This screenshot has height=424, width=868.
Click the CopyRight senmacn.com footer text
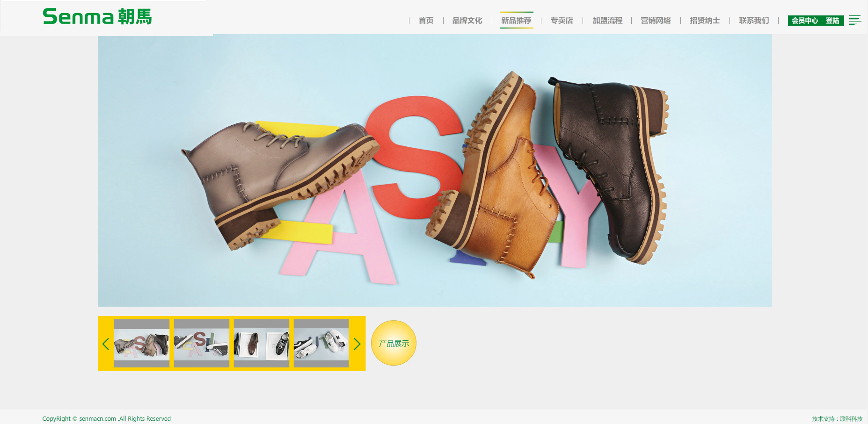pos(107,419)
